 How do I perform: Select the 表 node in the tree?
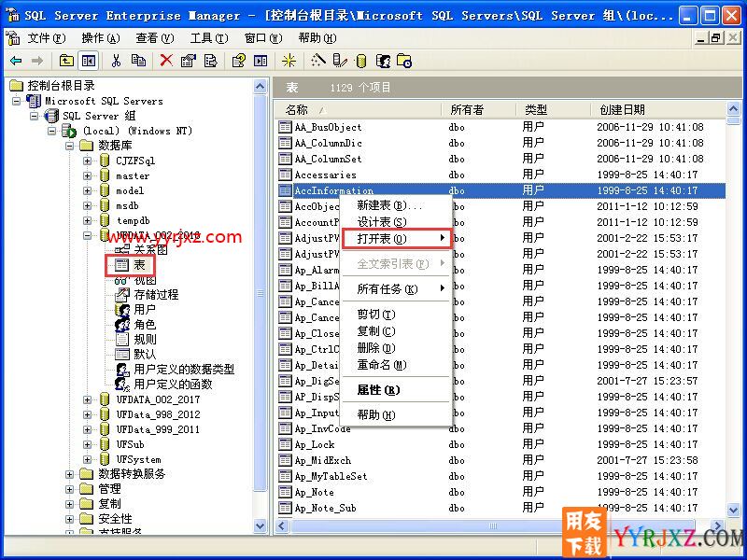[138, 265]
